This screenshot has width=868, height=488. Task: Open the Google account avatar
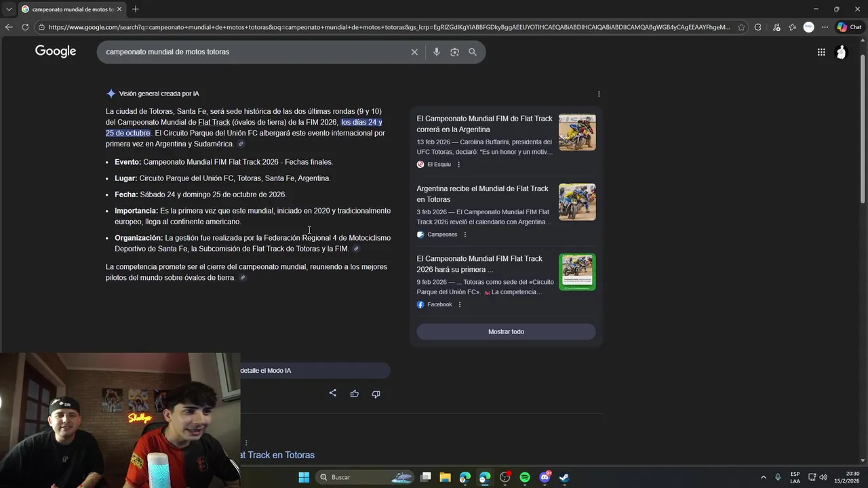point(841,52)
